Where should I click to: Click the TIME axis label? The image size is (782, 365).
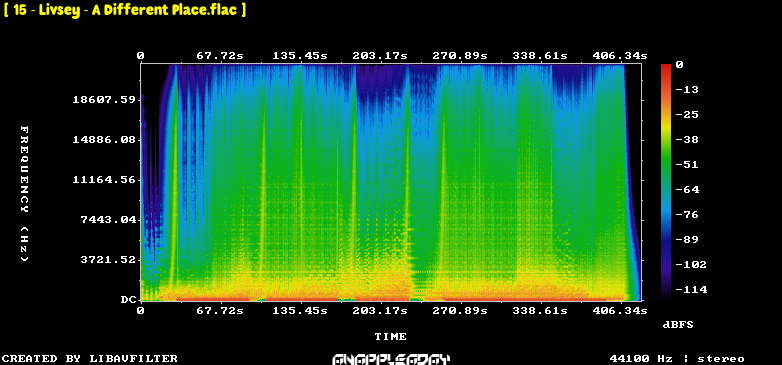click(x=391, y=337)
